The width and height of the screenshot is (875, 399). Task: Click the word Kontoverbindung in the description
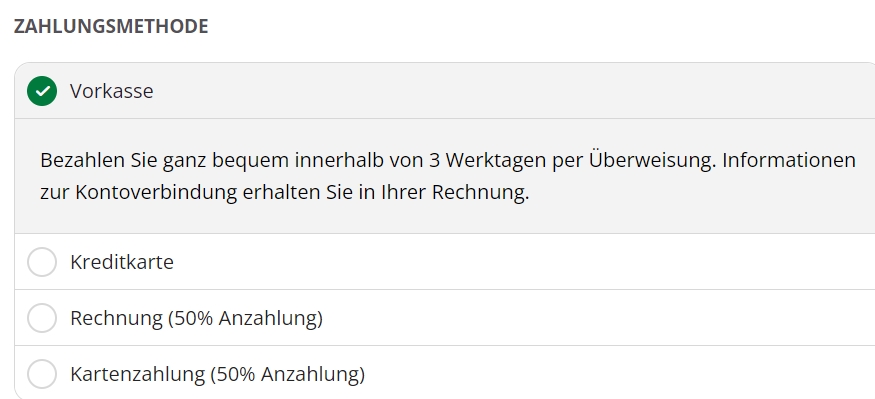156,193
